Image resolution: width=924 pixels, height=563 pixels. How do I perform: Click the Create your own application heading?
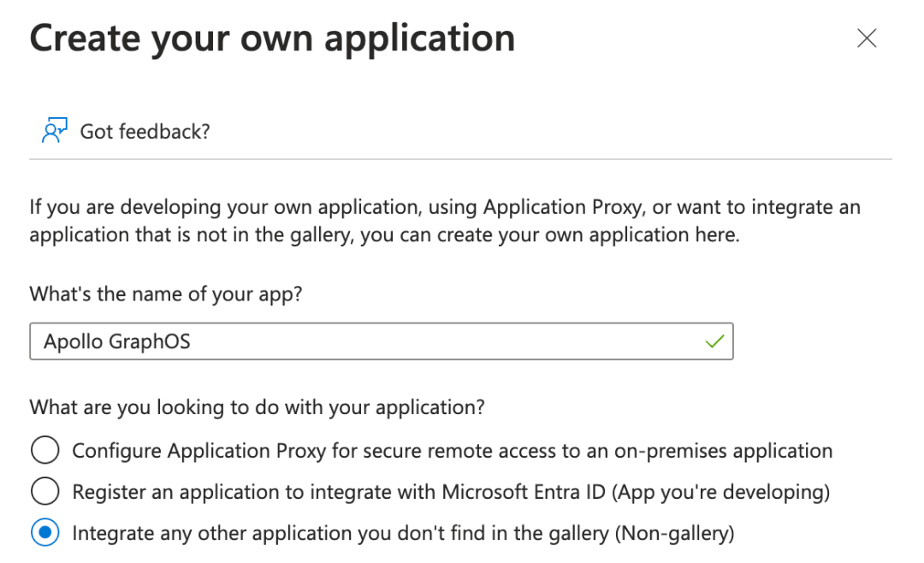[272, 39]
